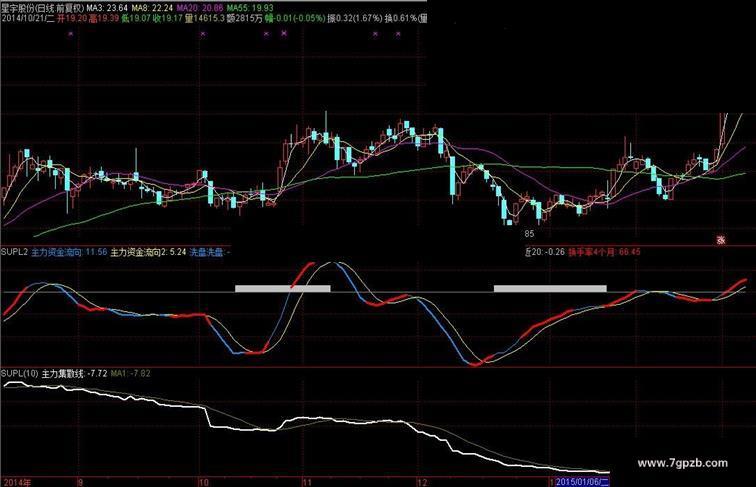Click the MA1: -7.82 label

(130, 373)
